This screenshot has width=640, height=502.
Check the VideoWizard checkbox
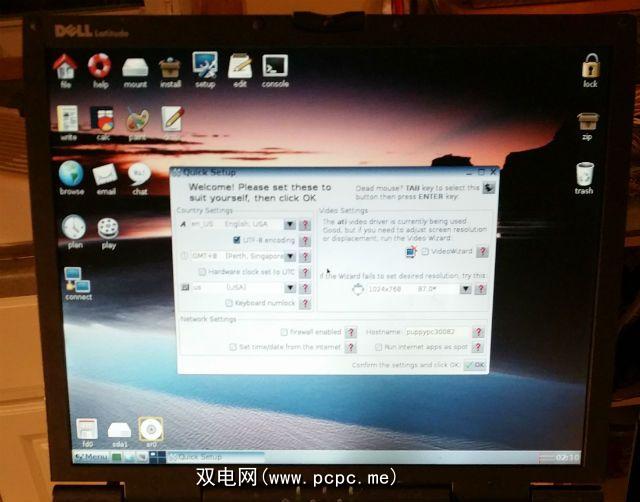425,251
